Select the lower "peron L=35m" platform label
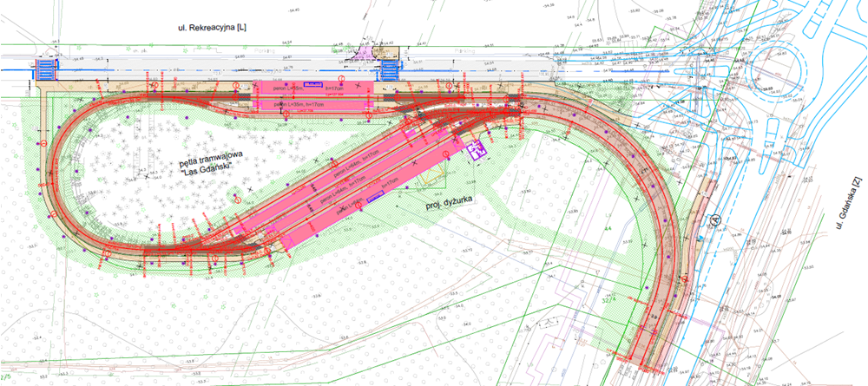 [286, 104]
